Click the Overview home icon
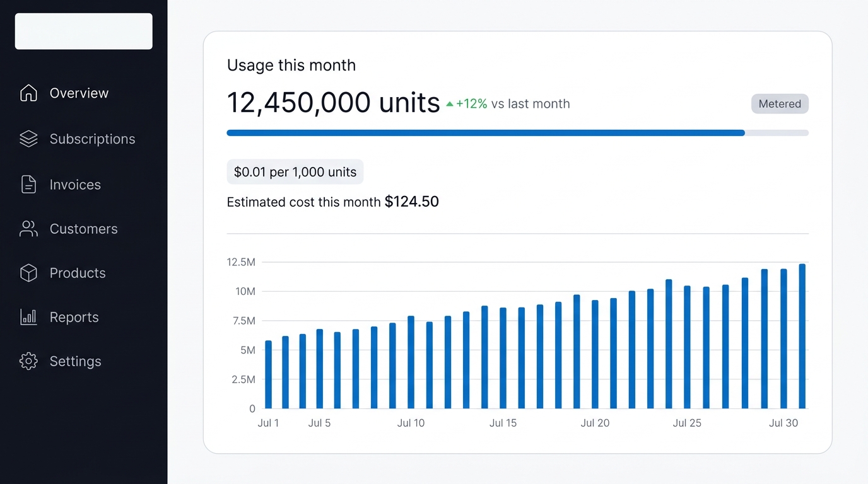This screenshot has height=484, width=868. coord(28,93)
